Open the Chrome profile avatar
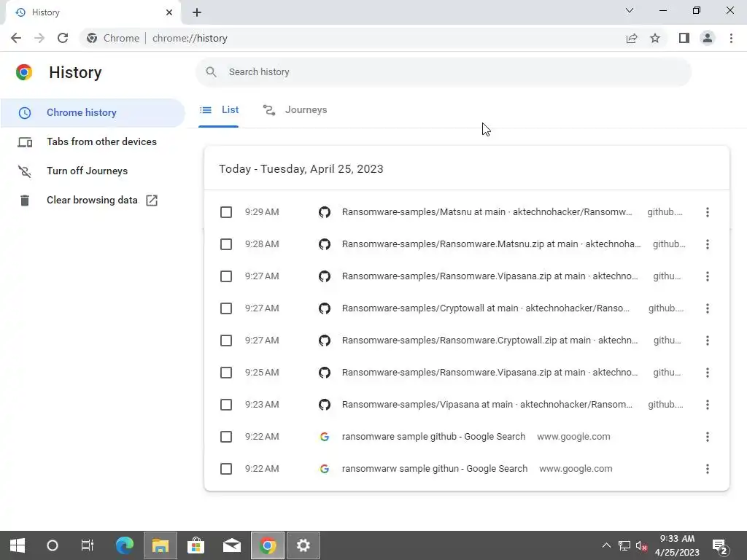This screenshot has width=747, height=560. (x=708, y=38)
